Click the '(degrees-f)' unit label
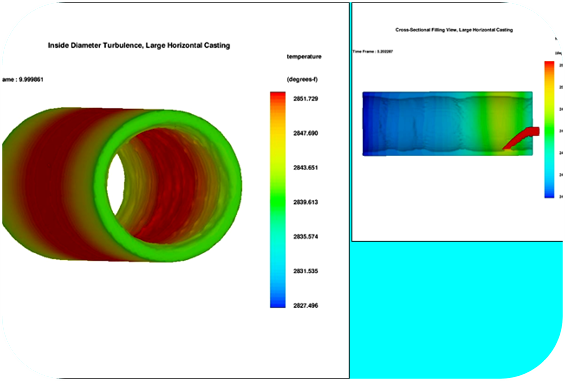565x381 pixels. click(302, 79)
